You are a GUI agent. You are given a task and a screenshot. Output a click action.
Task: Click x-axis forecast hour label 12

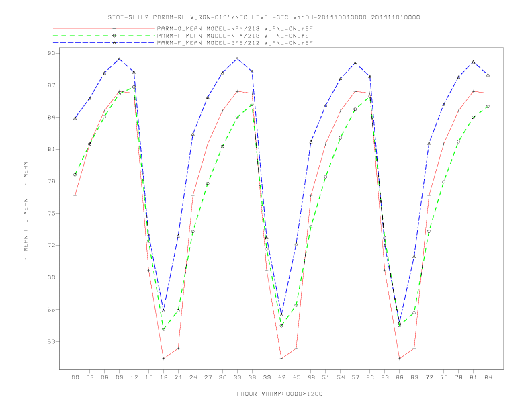click(134, 377)
